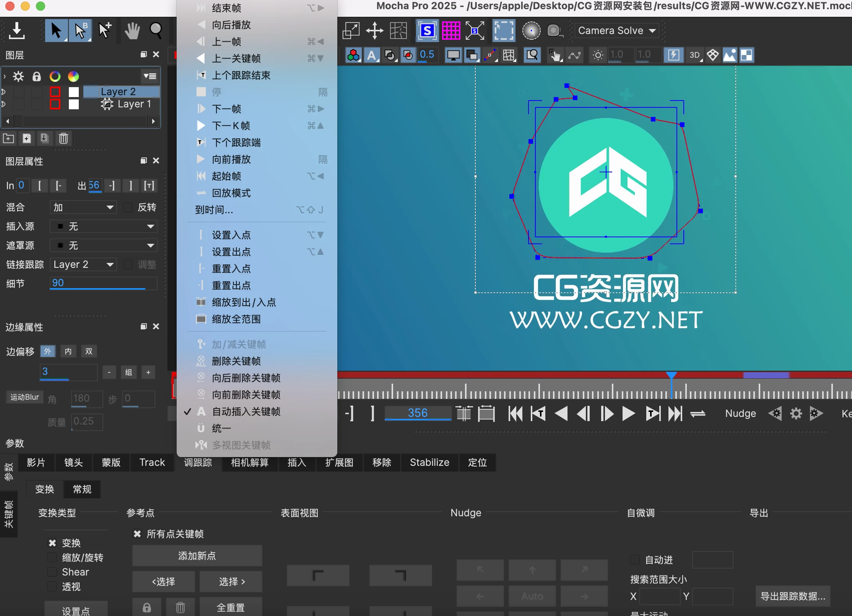The width and height of the screenshot is (852, 616).
Task: Open the 链接跟踪 Layer 2 dropdown
Action: click(x=83, y=264)
